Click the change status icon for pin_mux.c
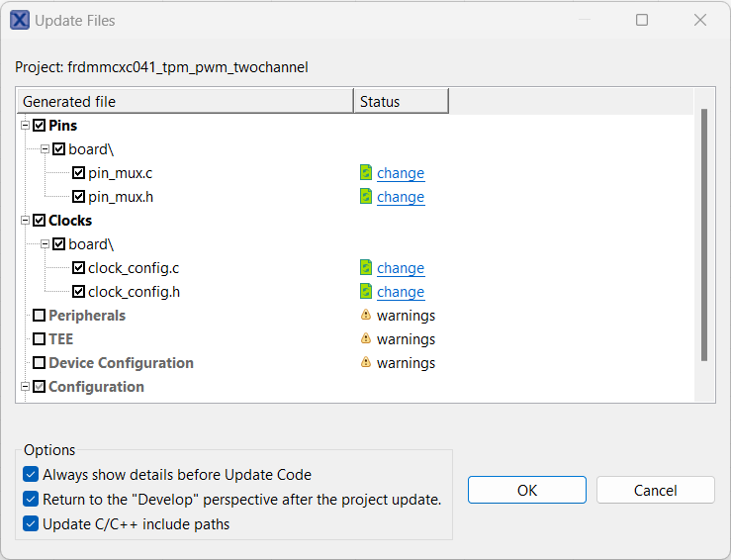Viewport: 731px width, 560px height. pos(366,173)
